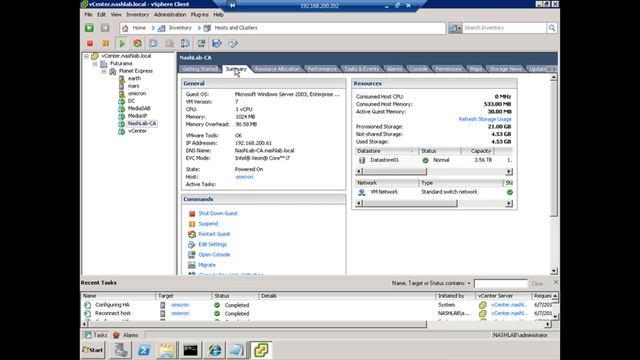Click the Datastore01 row
The height and width of the screenshot is (360, 640).
[433, 160]
